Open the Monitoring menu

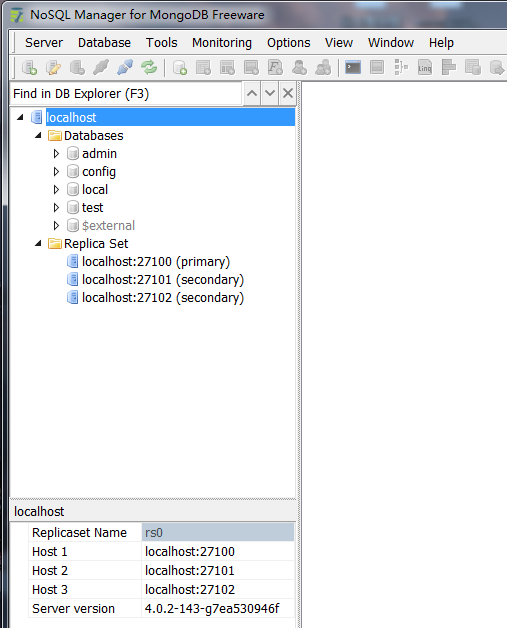pos(222,42)
